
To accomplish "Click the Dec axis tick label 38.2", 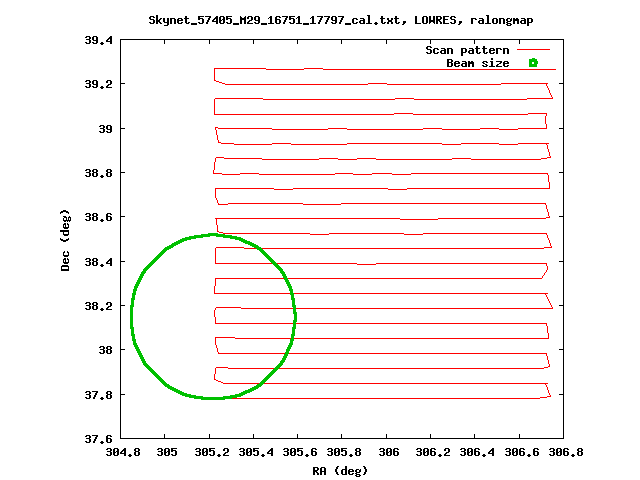I will [98, 306].
